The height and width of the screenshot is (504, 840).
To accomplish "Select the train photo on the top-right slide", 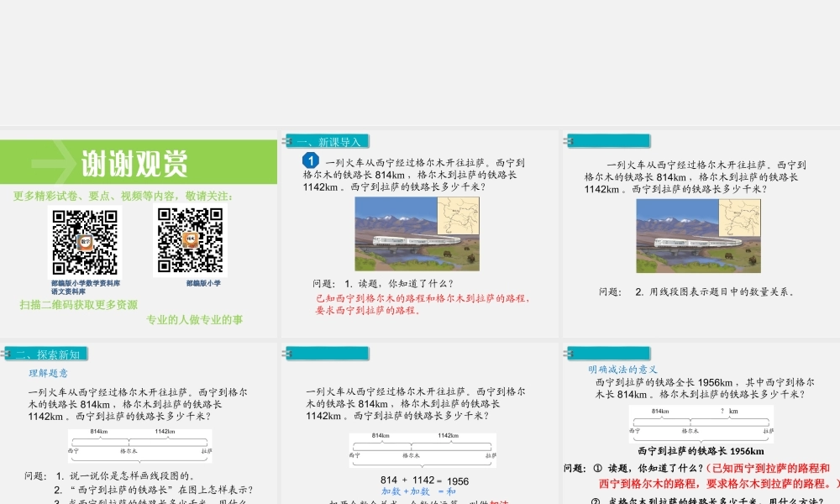I will [x=699, y=237].
